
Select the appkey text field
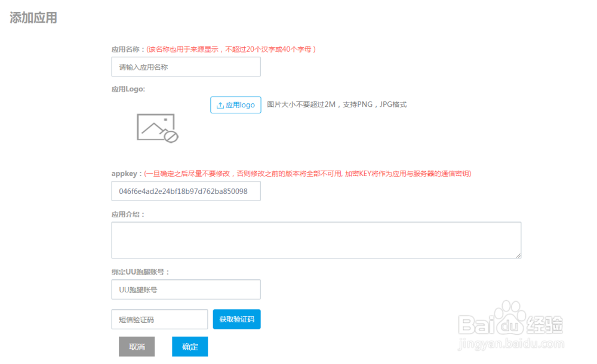(x=186, y=191)
